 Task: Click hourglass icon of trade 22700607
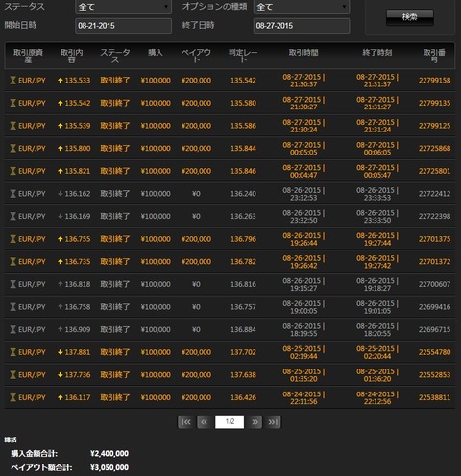click(x=12, y=284)
